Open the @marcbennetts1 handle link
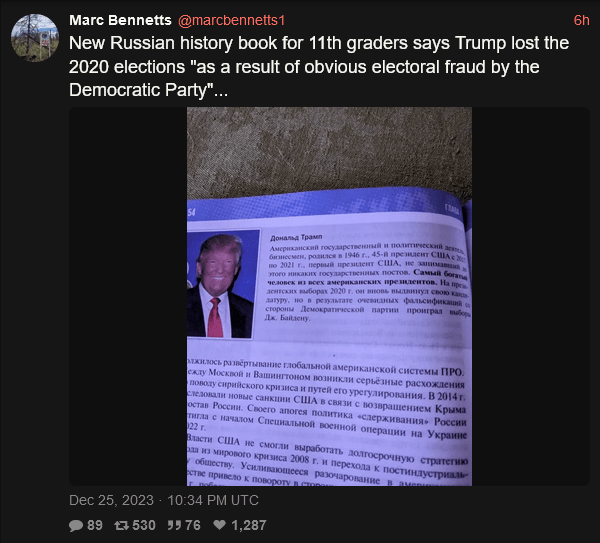The image size is (600, 543). (232, 20)
